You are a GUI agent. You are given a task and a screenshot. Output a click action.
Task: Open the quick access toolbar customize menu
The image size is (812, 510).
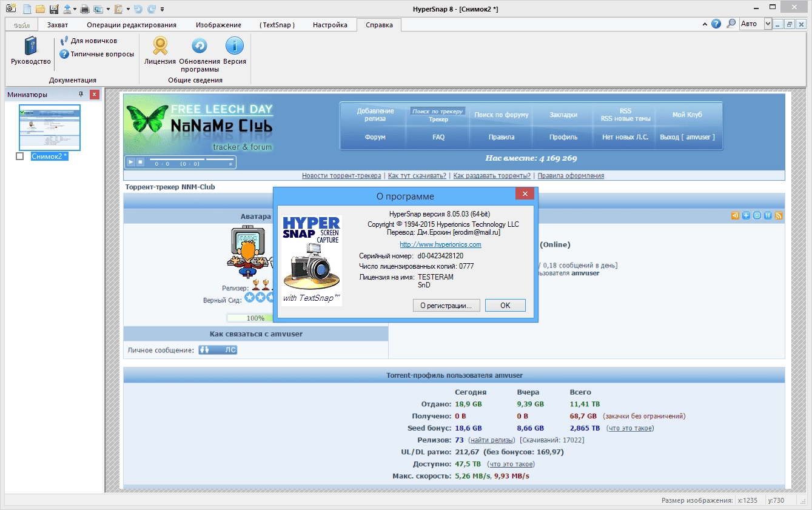(163, 10)
